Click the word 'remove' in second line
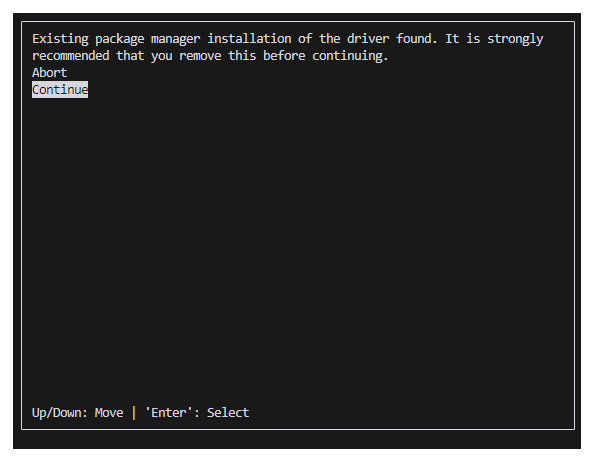Viewport: 600px width, 458px height. coord(200,56)
